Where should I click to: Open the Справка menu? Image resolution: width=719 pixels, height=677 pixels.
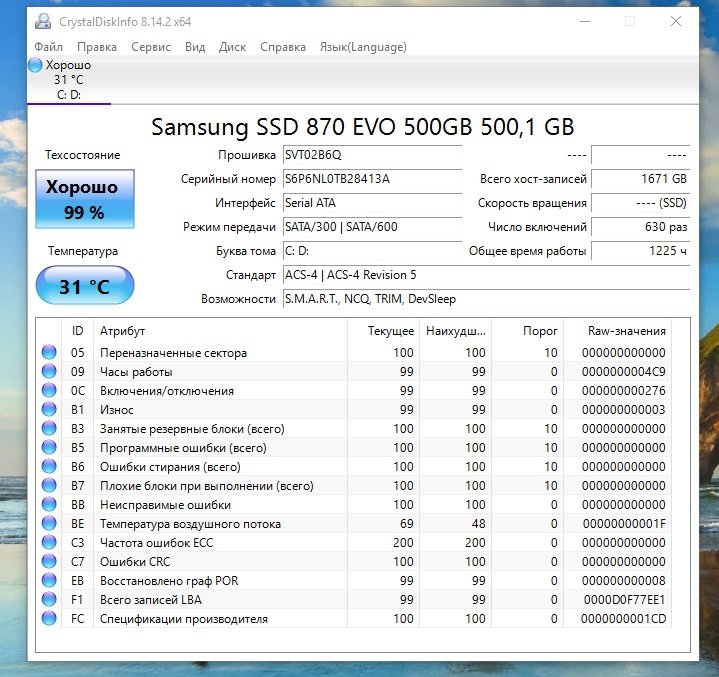point(283,47)
